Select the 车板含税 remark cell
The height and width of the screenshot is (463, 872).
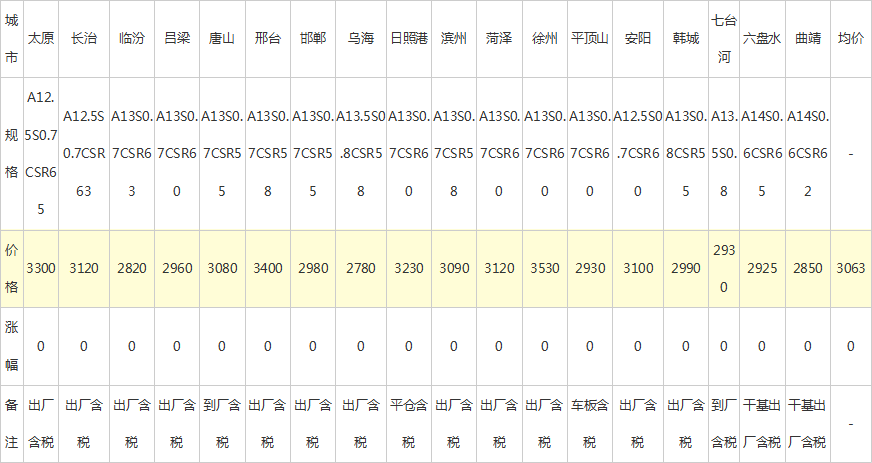tap(590, 423)
